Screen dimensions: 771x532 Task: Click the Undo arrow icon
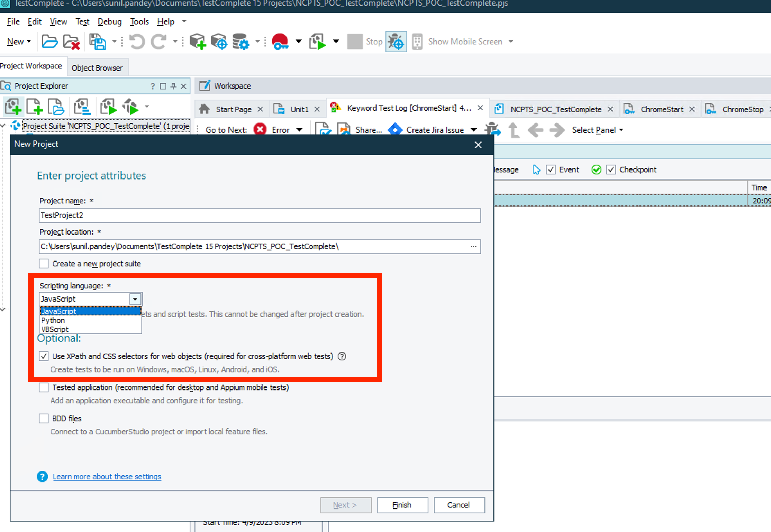click(x=137, y=42)
